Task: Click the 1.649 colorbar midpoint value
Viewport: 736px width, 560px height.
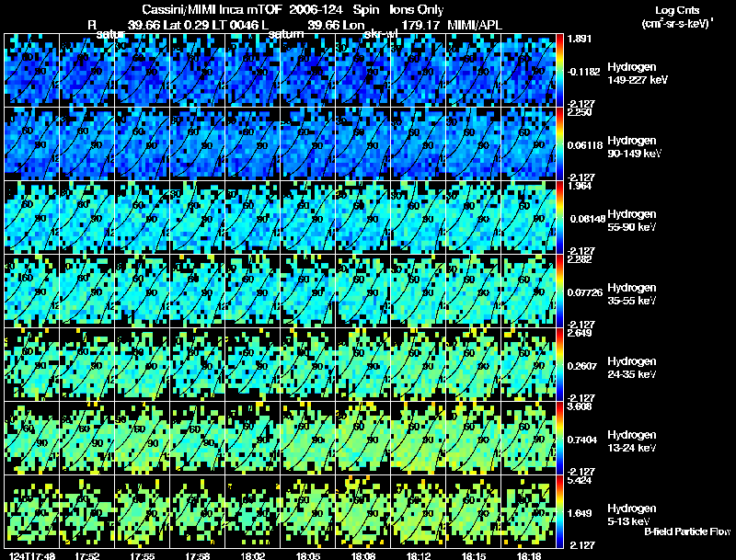Action: click(579, 514)
